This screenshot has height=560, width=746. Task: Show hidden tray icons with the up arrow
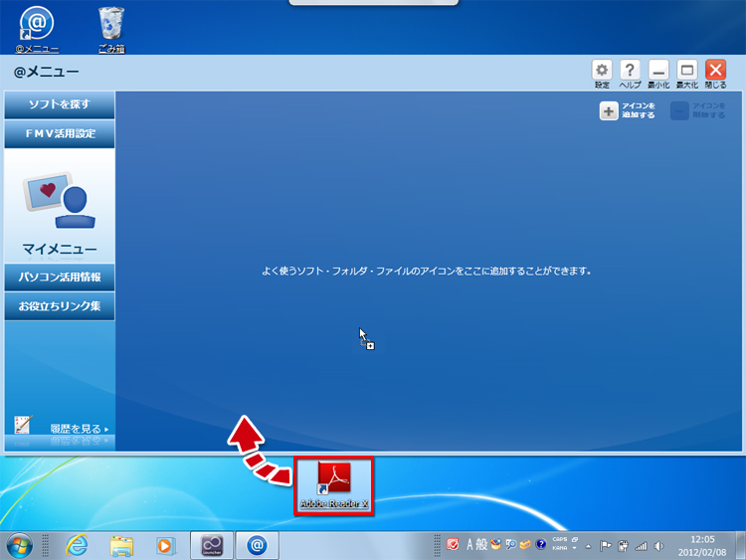589,546
